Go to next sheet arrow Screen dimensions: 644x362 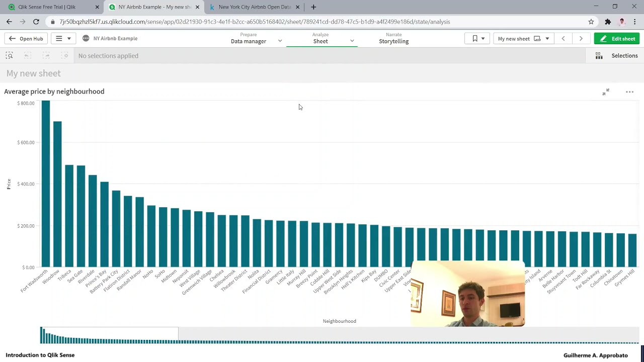click(581, 39)
